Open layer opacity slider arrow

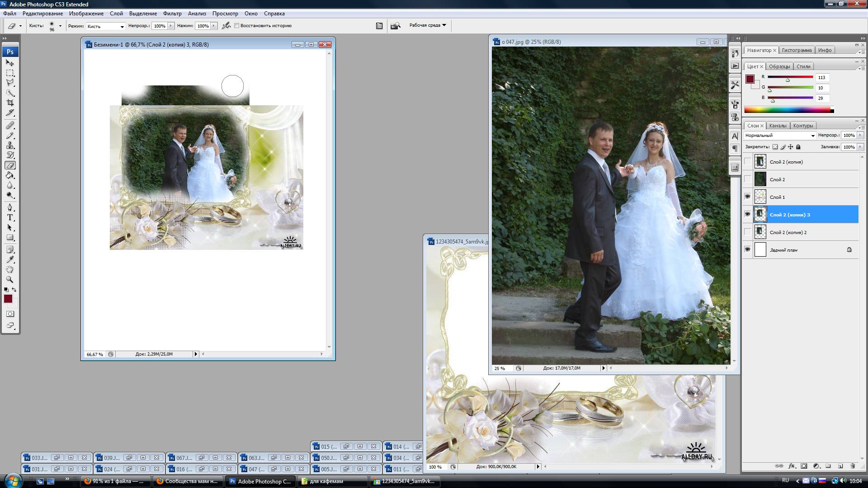[860, 136]
